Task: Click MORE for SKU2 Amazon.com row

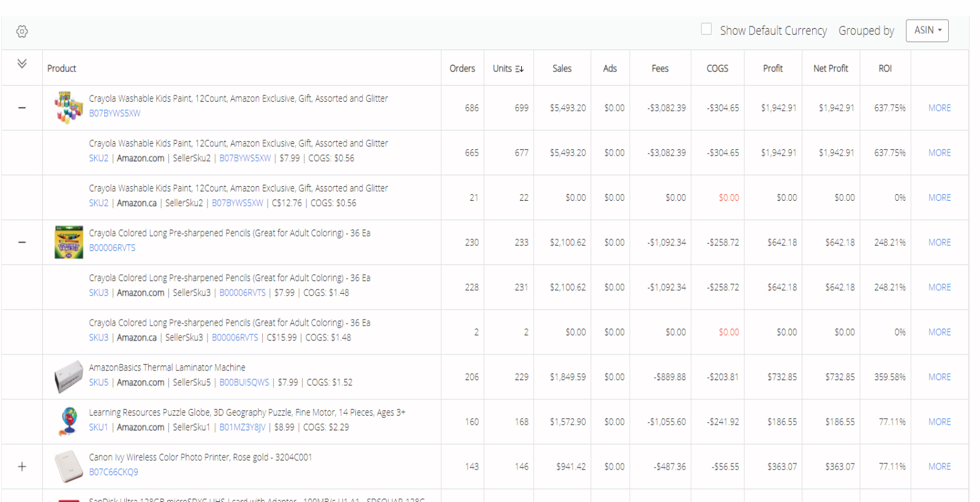Action: tap(940, 152)
